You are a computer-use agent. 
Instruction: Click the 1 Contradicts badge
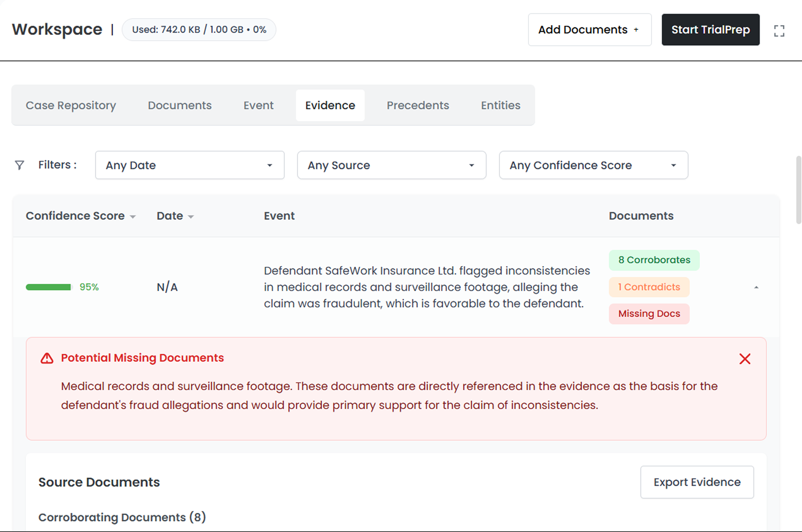point(649,287)
